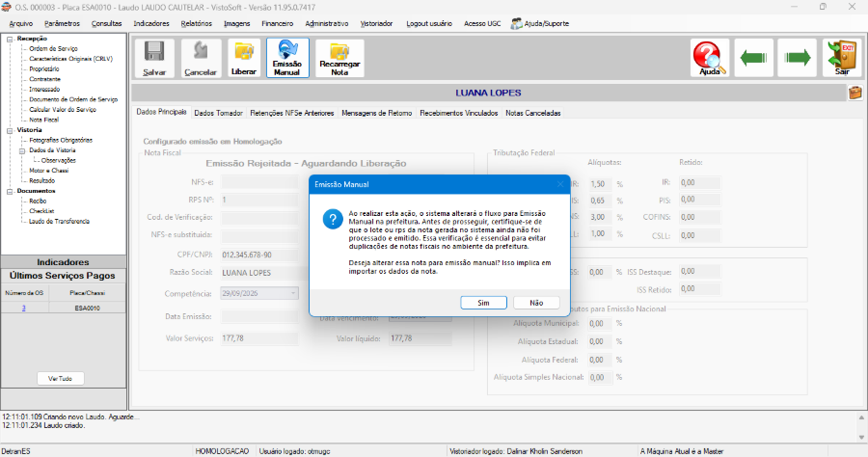Open the Financeiro menu
Image resolution: width=868 pixels, height=457 pixels.
(x=278, y=24)
